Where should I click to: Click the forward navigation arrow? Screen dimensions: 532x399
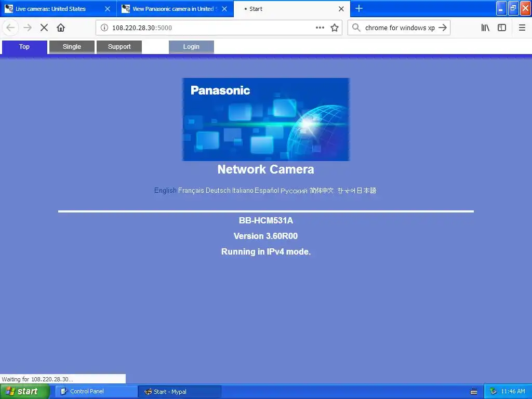coord(28,28)
